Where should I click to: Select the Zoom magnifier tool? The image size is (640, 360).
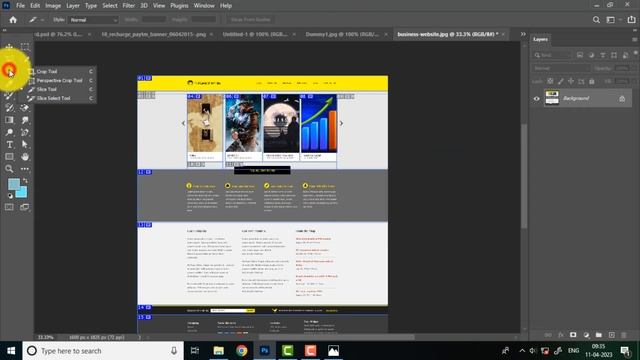coord(9,169)
